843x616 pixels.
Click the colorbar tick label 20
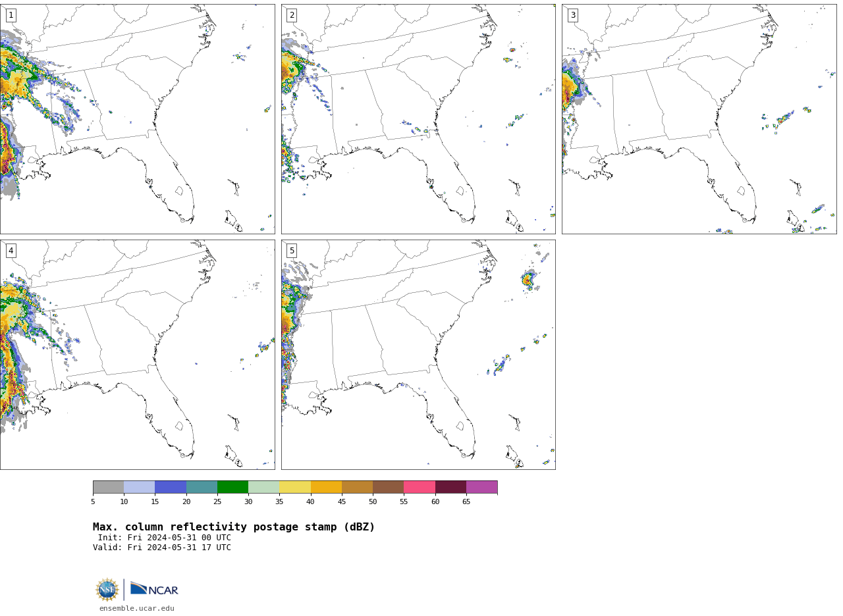186,502
